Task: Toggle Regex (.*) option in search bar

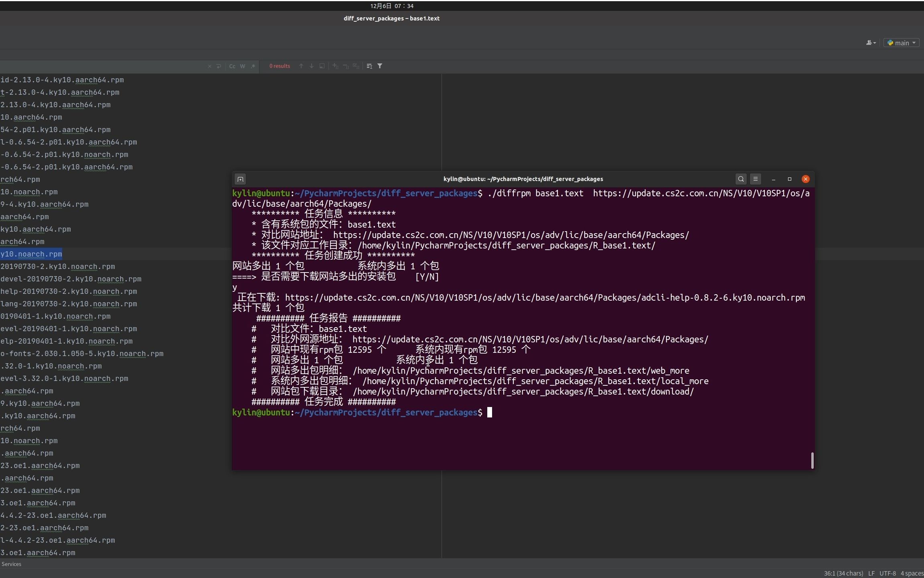Action: pyautogui.click(x=253, y=66)
